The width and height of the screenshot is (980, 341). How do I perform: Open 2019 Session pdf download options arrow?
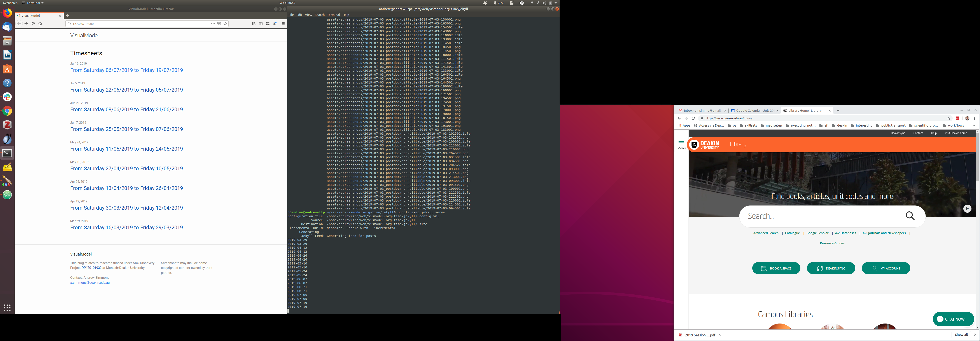(x=720, y=335)
